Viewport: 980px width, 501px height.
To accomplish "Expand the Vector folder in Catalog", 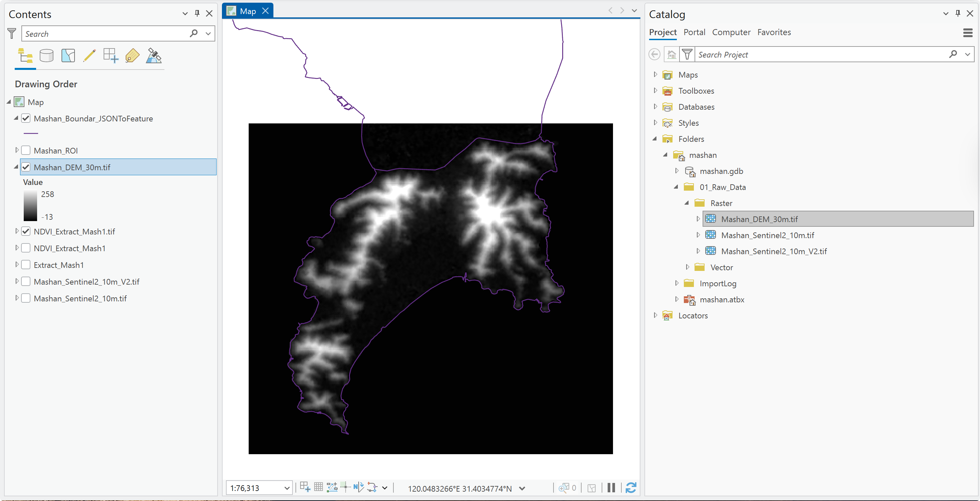I will click(x=688, y=267).
